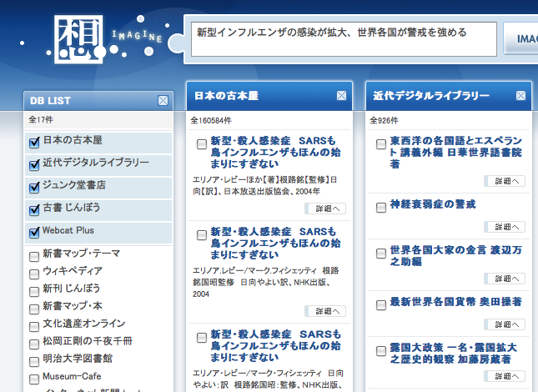
Task: Uncheck 古書 じんぼう database
Action: [34, 210]
